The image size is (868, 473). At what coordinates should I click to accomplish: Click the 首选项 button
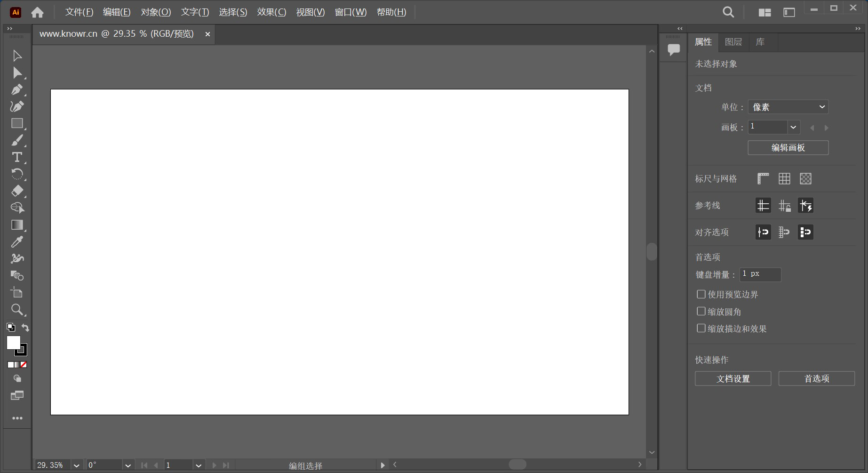(x=817, y=378)
